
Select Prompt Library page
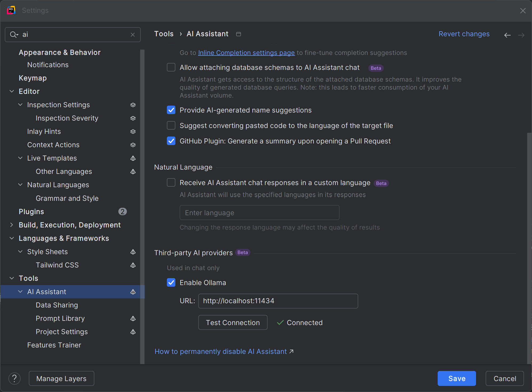tap(60, 318)
